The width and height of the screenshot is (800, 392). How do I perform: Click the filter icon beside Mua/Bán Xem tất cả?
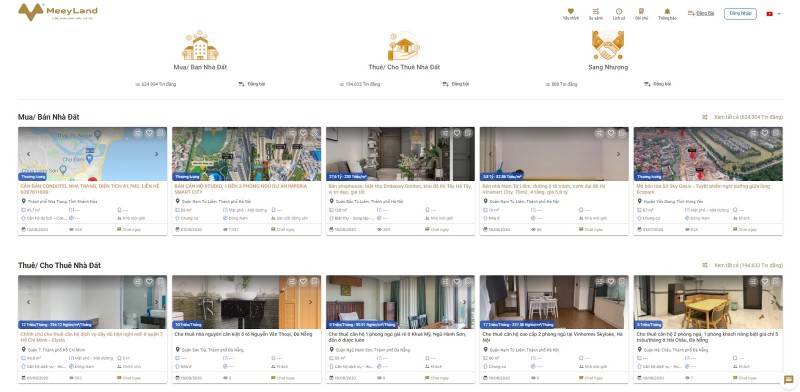705,117
